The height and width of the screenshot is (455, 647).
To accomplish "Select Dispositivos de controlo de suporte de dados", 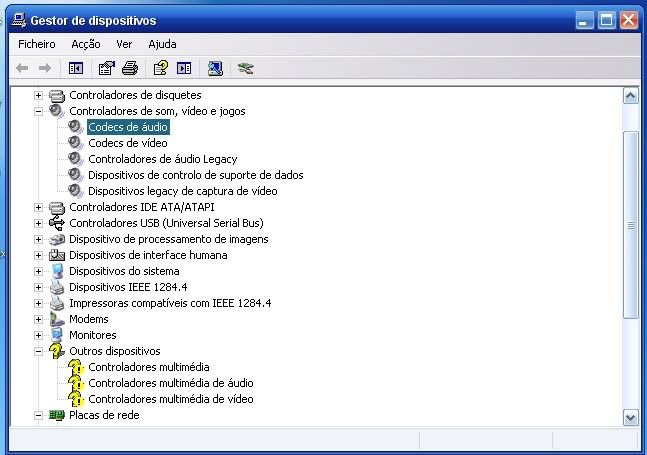I will (x=196, y=175).
